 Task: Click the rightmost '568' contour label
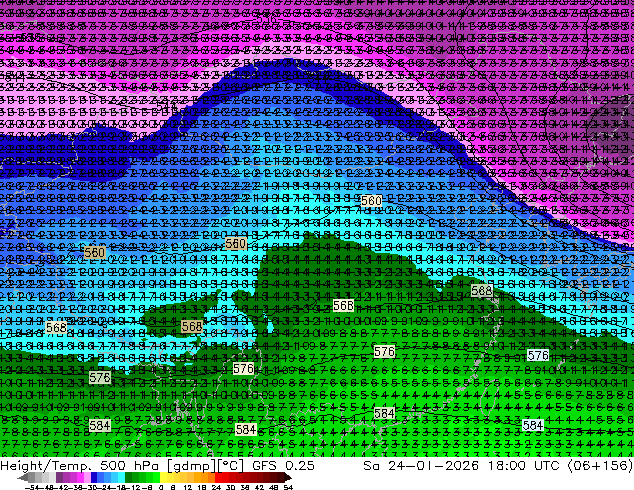(x=482, y=290)
